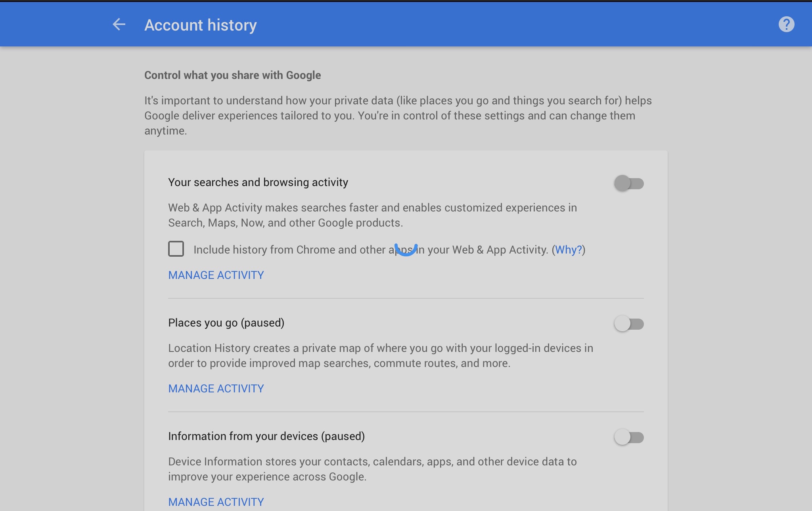This screenshot has height=511, width=812.
Task: Turn on Information from your devices switch
Action: pyautogui.click(x=629, y=437)
